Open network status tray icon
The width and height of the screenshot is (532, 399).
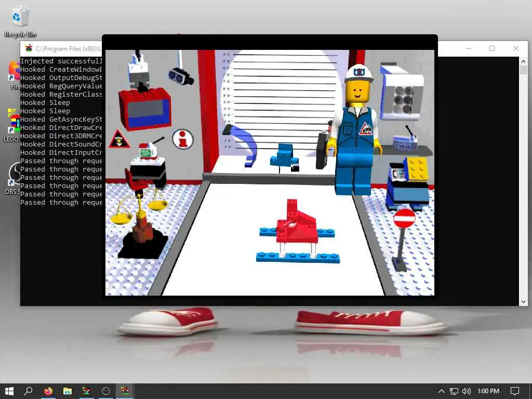454,391
